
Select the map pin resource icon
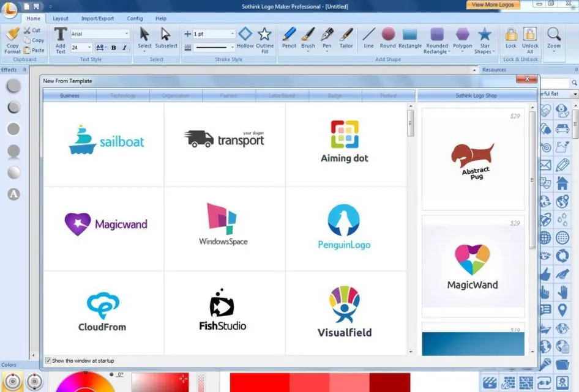[562, 310]
